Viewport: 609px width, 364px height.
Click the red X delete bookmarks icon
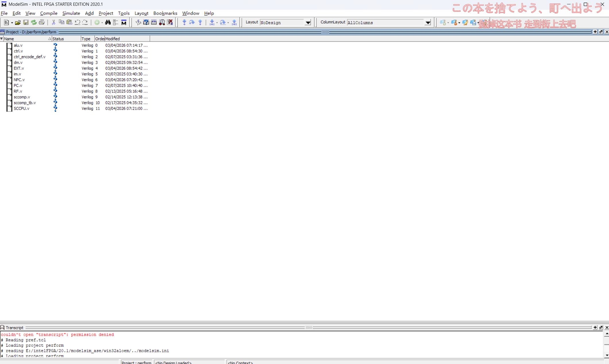(x=170, y=22)
